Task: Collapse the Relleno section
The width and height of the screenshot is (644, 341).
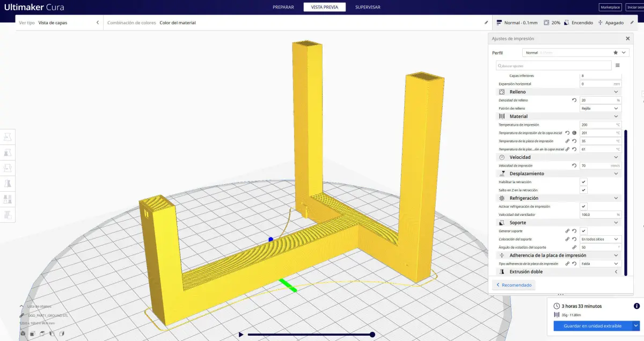Action: pyautogui.click(x=616, y=92)
